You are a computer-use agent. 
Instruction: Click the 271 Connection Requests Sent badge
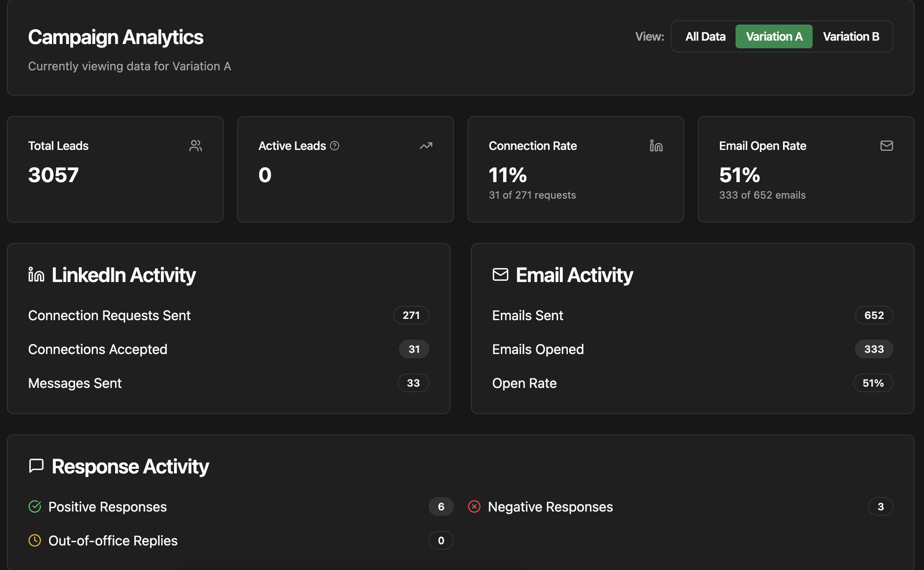(411, 315)
